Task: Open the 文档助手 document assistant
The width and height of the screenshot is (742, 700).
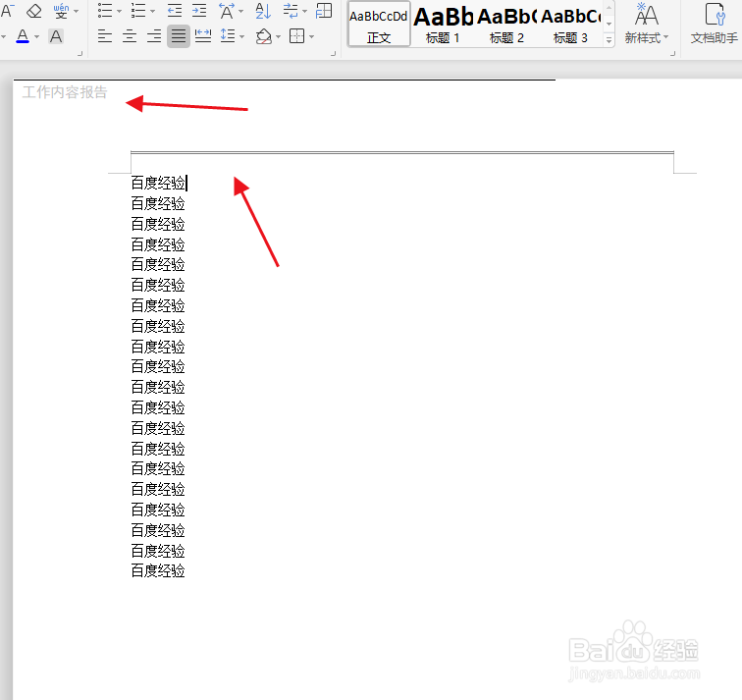Action: point(715,24)
